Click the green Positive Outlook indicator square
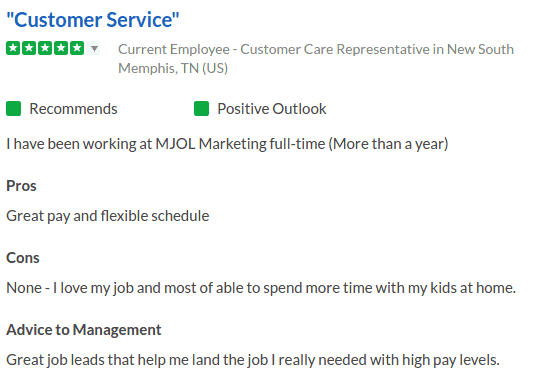 pyautogui.click(x=201, y=109)
